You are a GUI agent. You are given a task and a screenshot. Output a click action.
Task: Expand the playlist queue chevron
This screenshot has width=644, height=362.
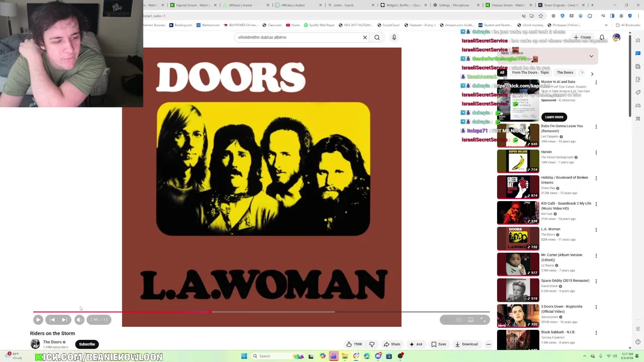591,56
